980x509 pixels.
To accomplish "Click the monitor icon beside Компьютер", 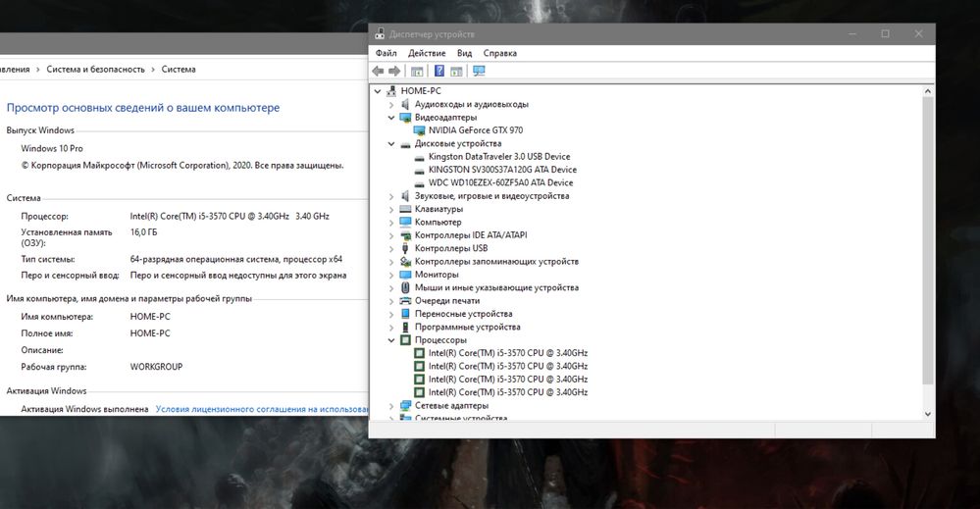I will point(405,222).
